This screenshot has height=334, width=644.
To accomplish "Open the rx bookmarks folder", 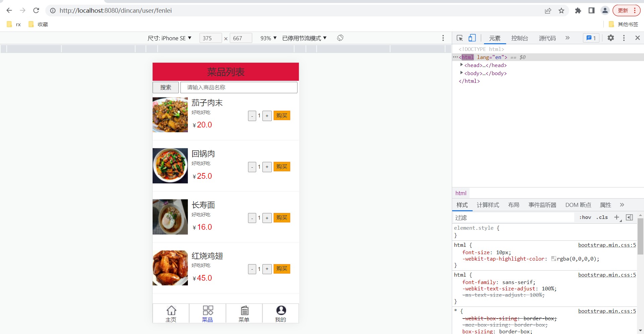I will coord(14,24).
